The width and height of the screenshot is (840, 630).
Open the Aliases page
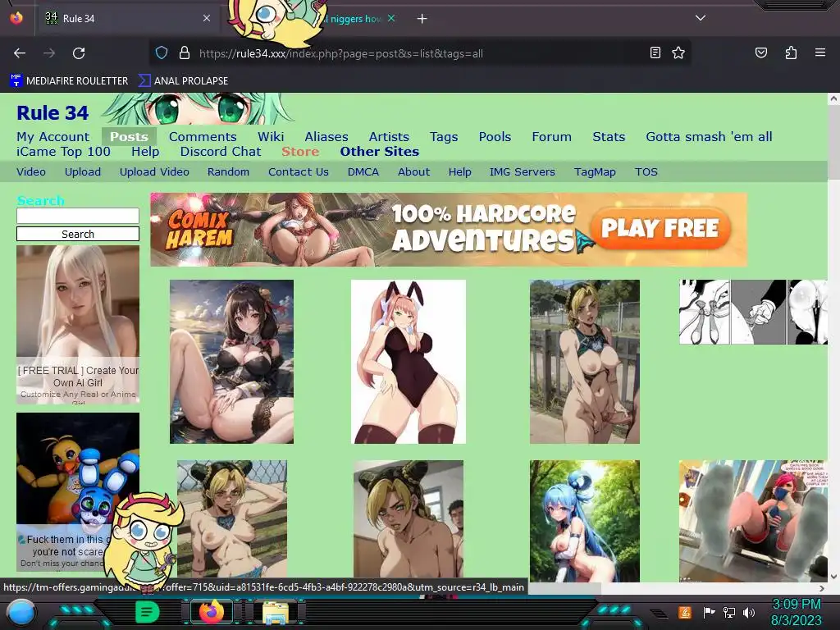pos(326,137)
